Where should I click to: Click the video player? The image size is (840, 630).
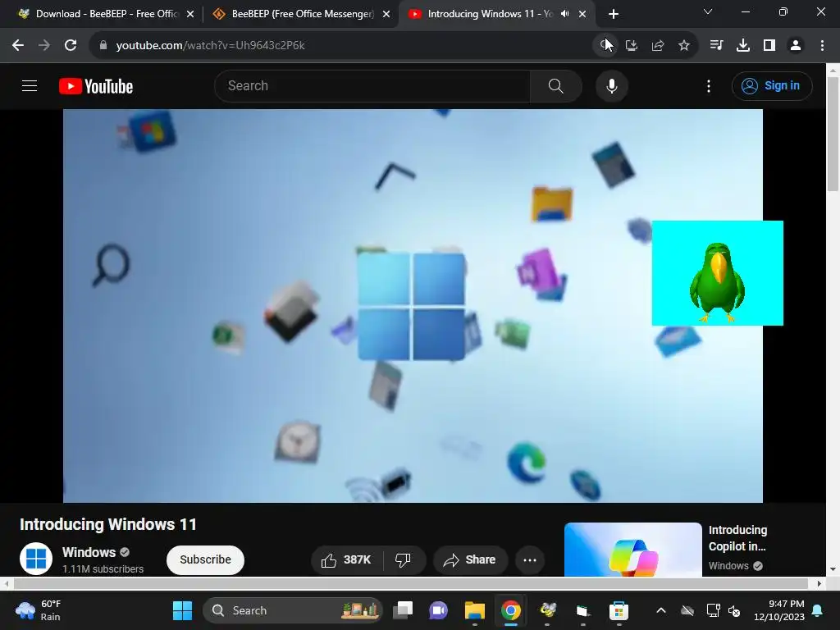(x=413, y=306)
